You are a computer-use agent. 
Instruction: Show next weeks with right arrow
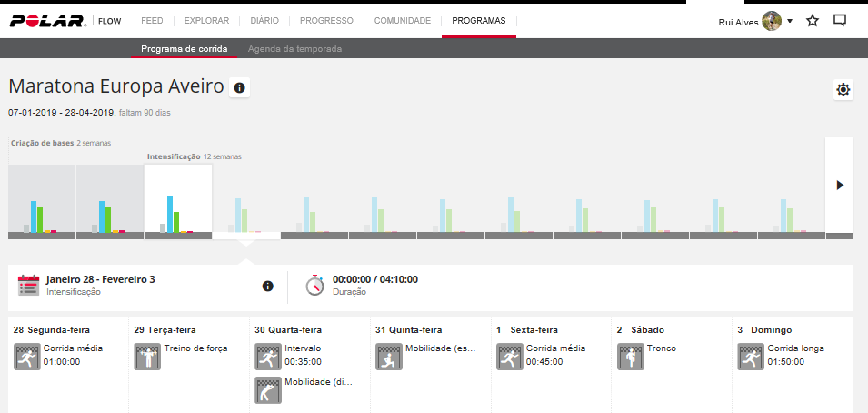tap(839, 185)
